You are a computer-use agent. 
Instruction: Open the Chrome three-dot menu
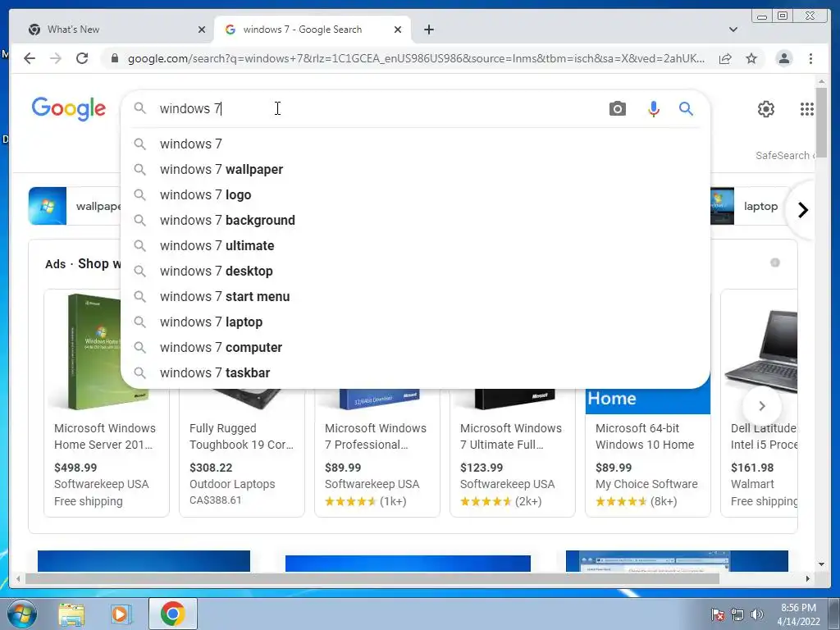(x=811, y=58)
